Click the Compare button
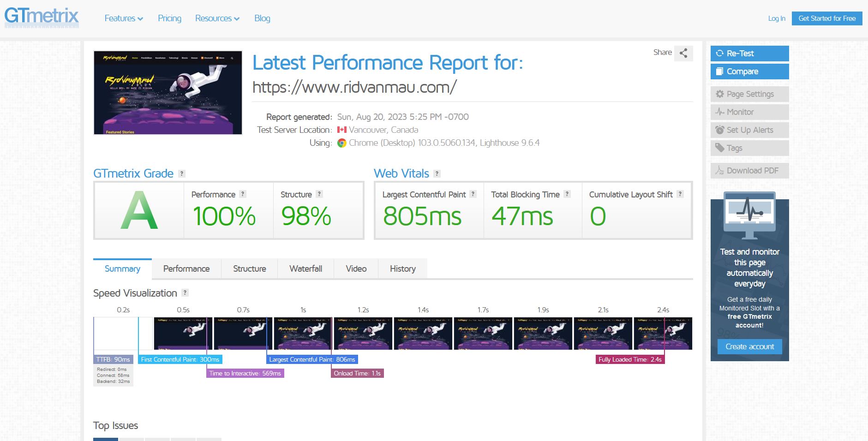 pos(749,72)
